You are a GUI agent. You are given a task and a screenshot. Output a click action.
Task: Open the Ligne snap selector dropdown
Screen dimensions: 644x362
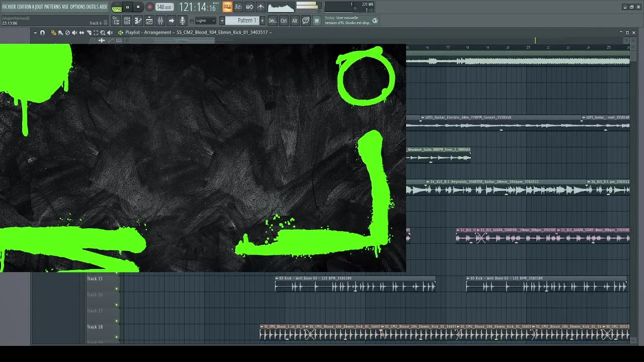[206, 21]
